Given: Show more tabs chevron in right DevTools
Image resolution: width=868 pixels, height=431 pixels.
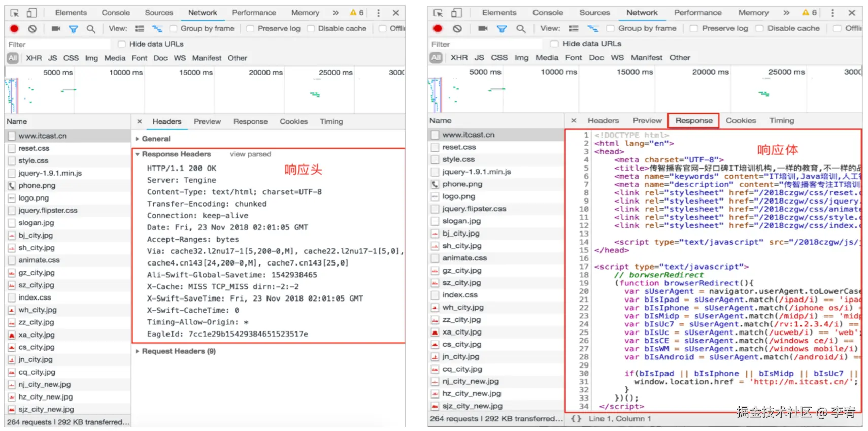Looking at the screenshot, I should tap(786, 13).
